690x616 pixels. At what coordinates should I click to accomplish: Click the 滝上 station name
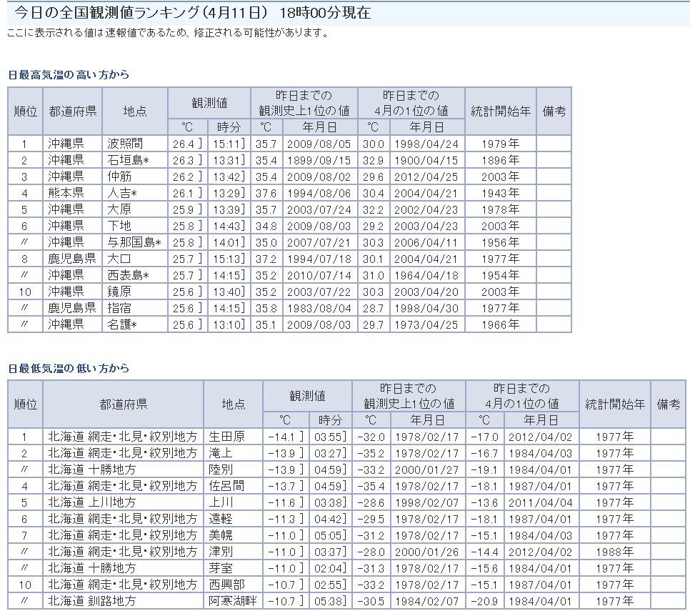[x=220, y=453]
